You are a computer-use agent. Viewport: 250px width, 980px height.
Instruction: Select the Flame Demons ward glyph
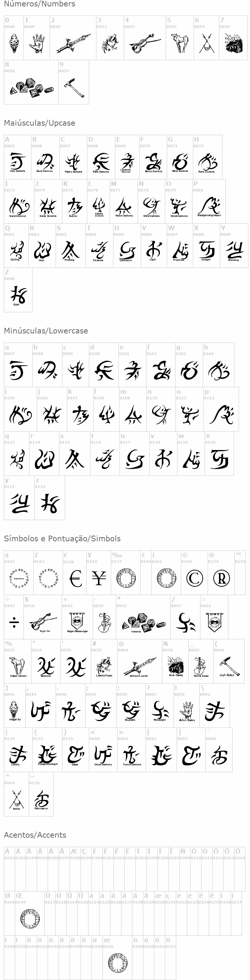[x=73, y=163]
